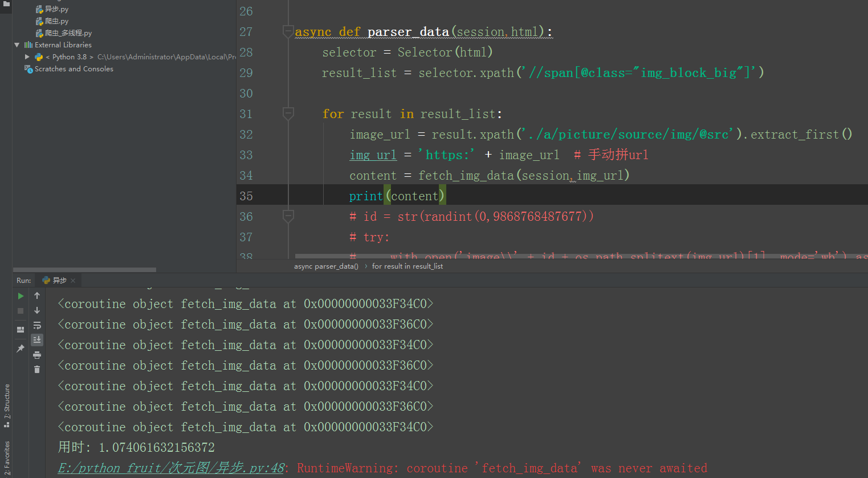Viewport: 868px width, 478px height.
Task: Click the RuntimeWarning message in the console
Action: [x=502, y=468]
